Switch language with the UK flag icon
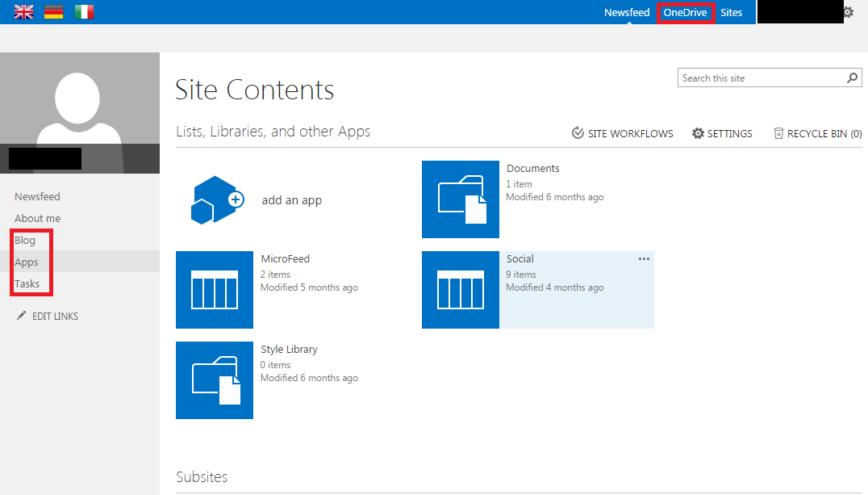 [x=24, y=11]
